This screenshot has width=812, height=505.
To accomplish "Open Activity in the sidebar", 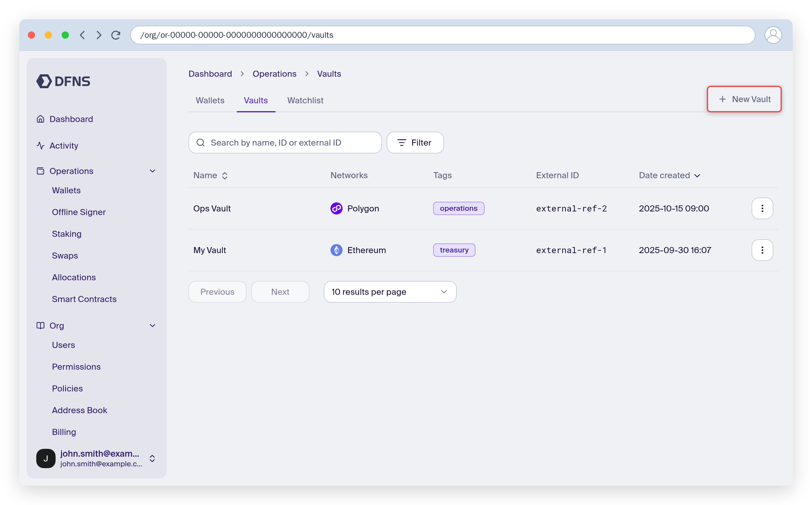I will click(64, 146).
